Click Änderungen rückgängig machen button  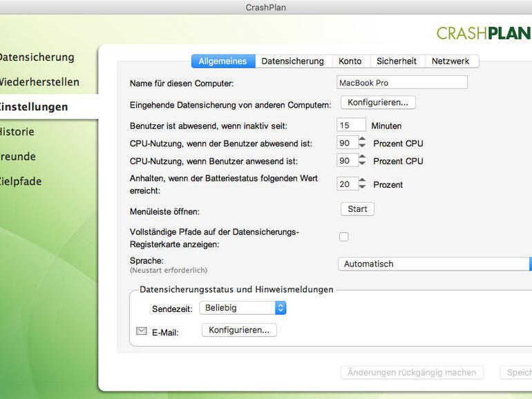click(412, 372)
